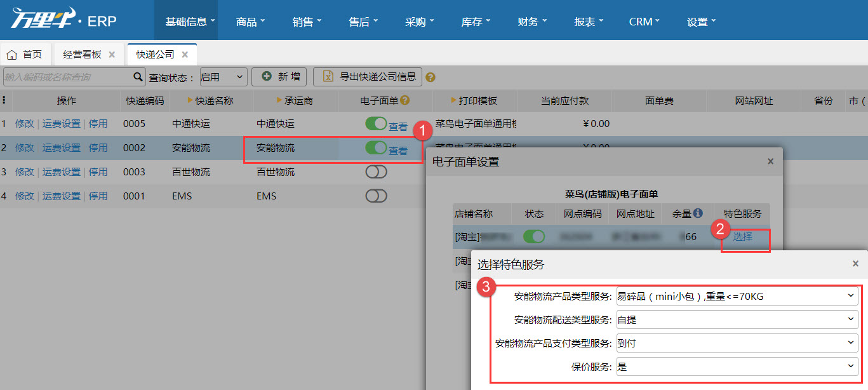Image resolution: width=868 pixels, height=390 pixels.
Task: Close the 经营看板 tab
Action: pyautogui.click(x=112, y=55)
